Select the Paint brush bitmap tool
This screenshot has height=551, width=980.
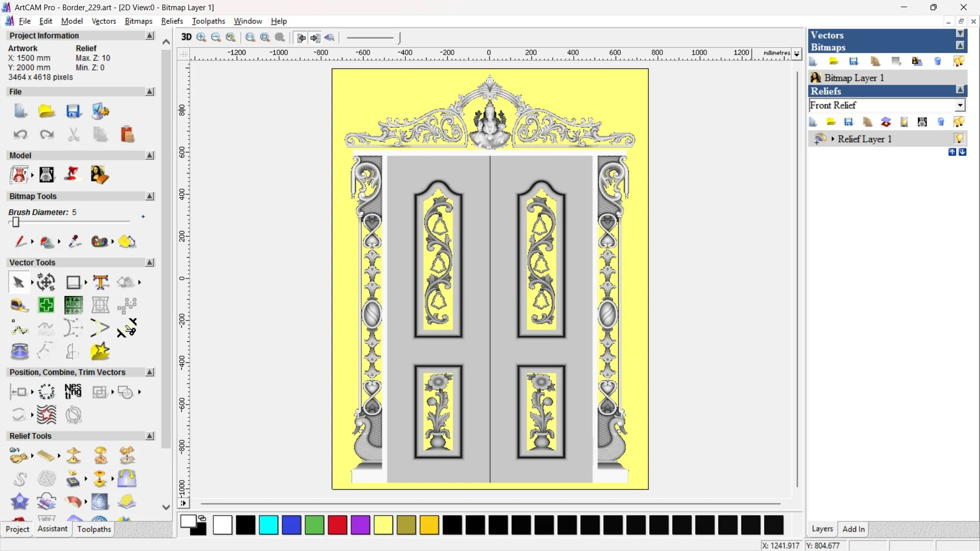[20, 241]
